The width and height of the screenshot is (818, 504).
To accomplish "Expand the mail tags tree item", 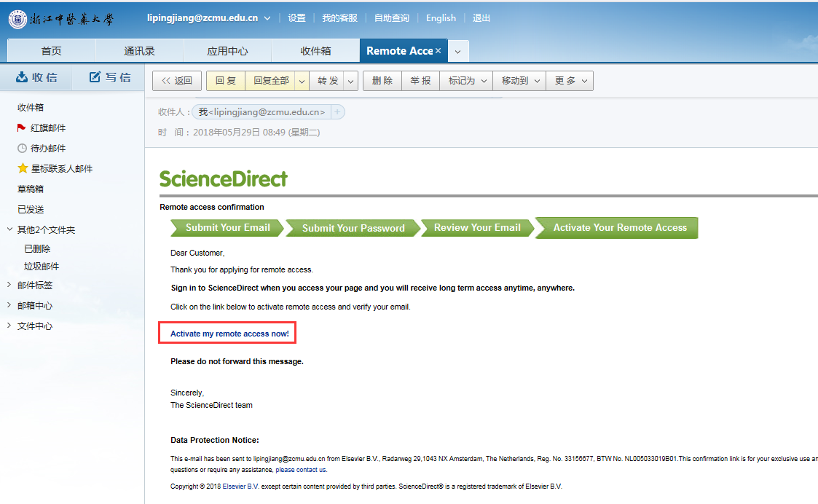I will point(9,285).
